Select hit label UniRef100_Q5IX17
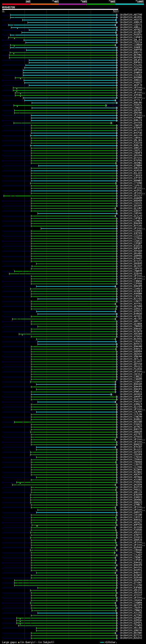The width and height of the screenshot is (146, 644). 131,196
